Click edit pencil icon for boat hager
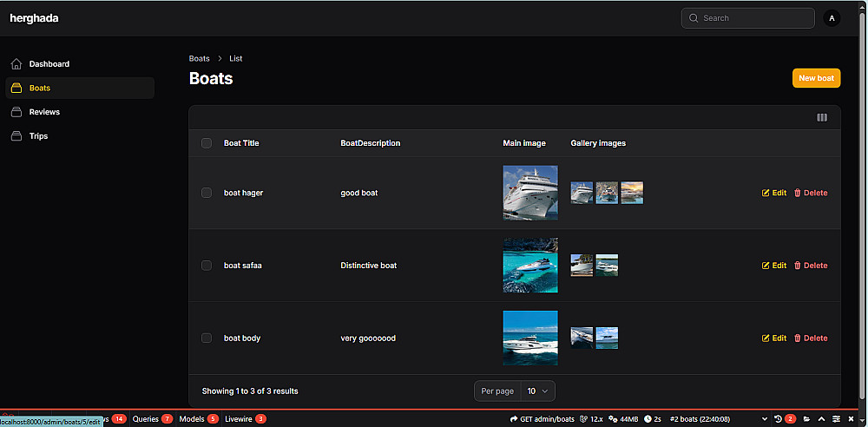 [x=766, y=193]
